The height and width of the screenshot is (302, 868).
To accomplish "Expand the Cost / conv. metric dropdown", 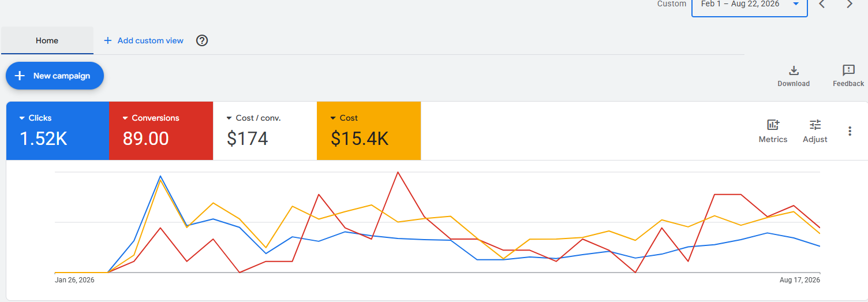I will (x=229, y=118).
